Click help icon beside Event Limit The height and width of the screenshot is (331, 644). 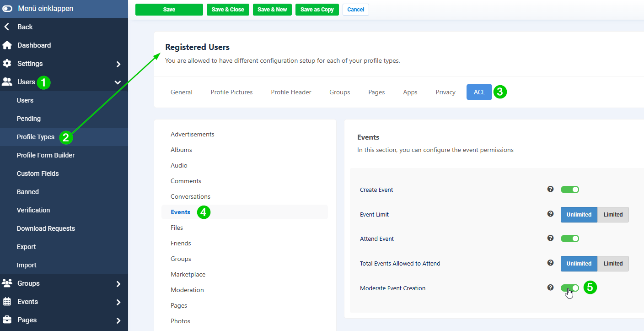coord(551,214)
